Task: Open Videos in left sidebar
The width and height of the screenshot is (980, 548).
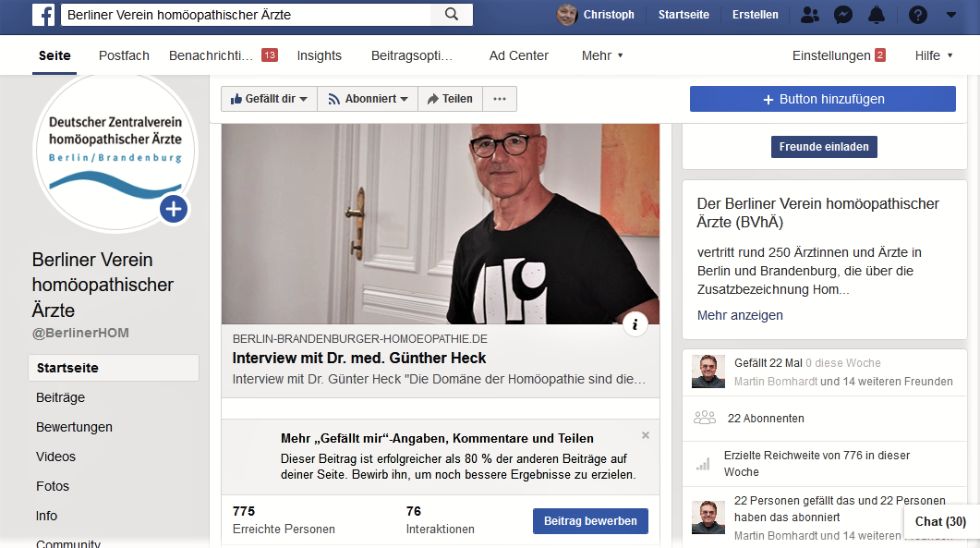Action: tap(55, 457)
